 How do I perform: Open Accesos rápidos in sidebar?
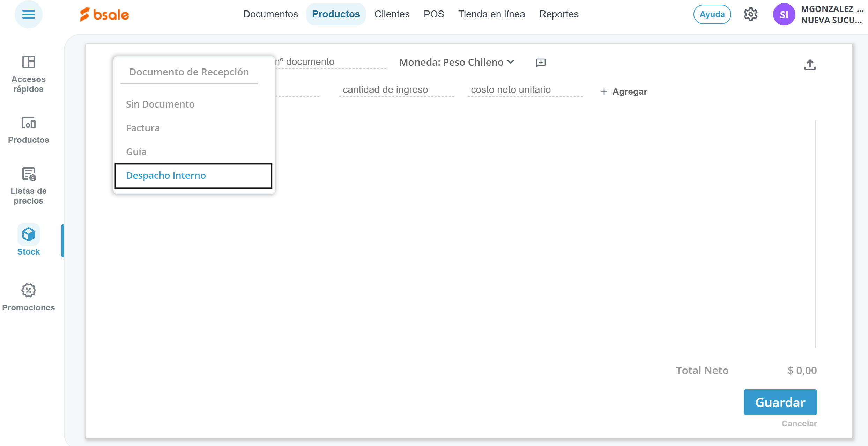pos(28,74)
